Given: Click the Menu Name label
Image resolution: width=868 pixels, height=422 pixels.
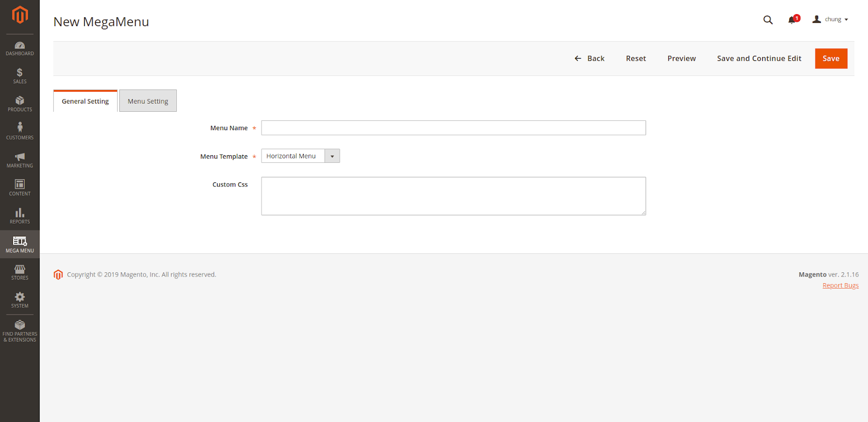Looking at the screenshot, I should 229,128.
